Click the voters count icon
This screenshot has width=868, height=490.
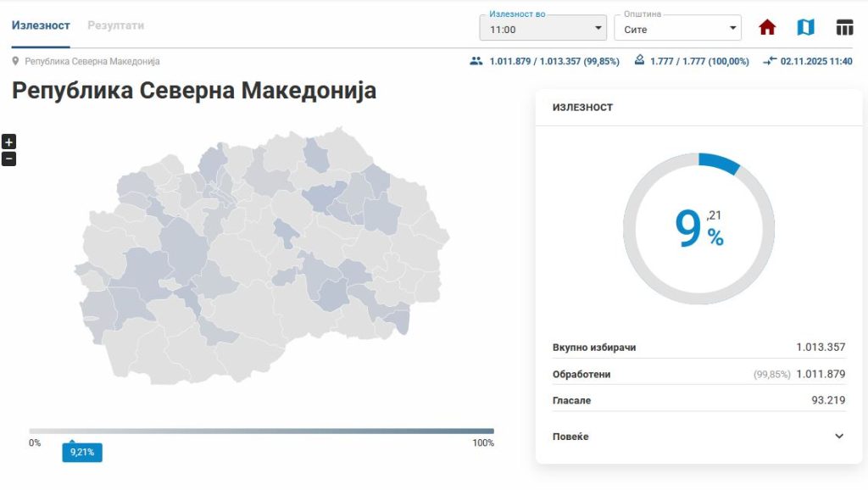[475, 61]
